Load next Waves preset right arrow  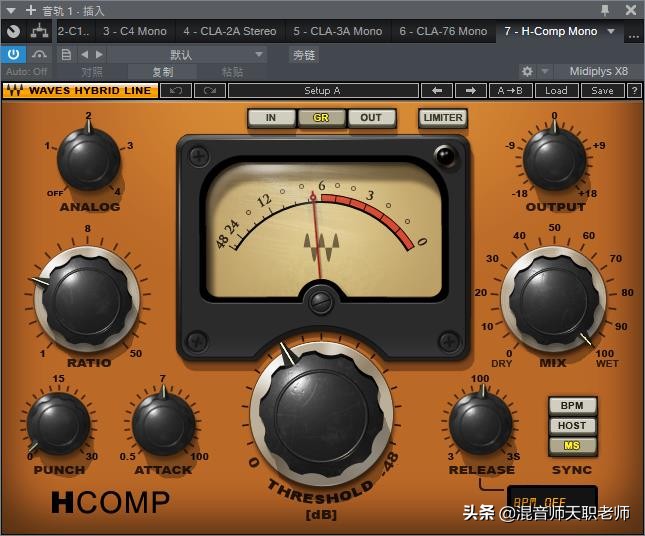click(471, 90)
